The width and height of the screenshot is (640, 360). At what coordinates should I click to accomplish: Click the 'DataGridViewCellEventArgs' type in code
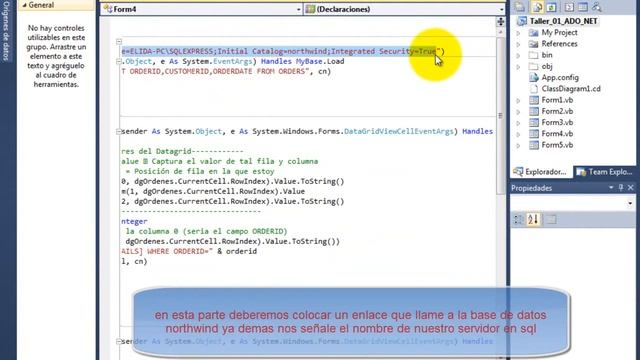coord(399,131)
